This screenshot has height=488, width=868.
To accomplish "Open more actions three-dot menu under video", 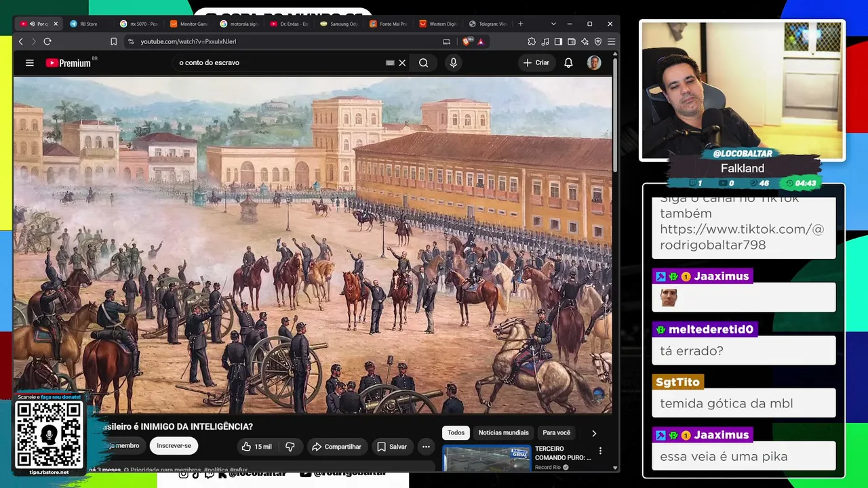I will tap(426, 447).
